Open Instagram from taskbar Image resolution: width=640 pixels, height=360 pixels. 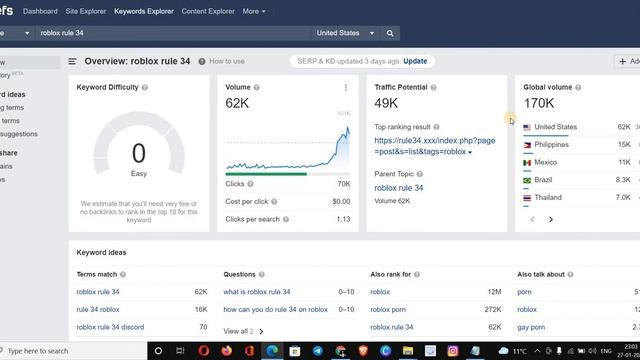[453, 351]
